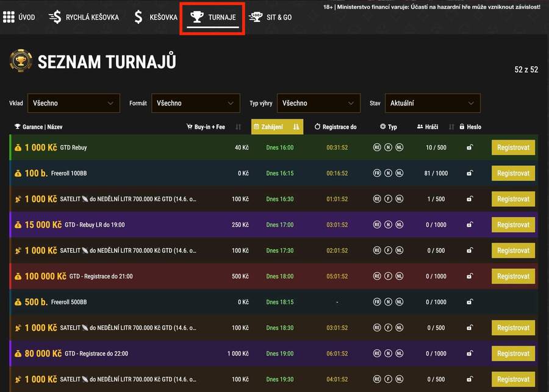Viewport: 549px width, 392px height.
Task: Open the GTD - Registrace do 22:00 entry
Action: [96, 354]
